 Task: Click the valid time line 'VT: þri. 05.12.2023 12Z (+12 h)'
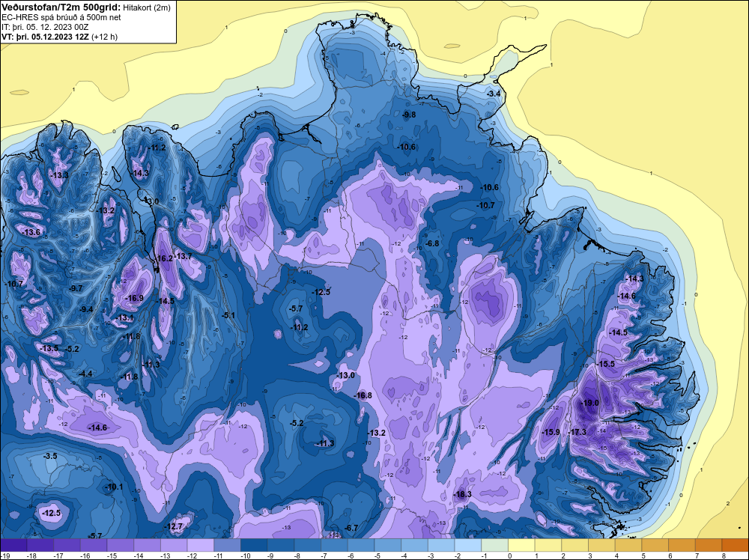click(59, 36)
